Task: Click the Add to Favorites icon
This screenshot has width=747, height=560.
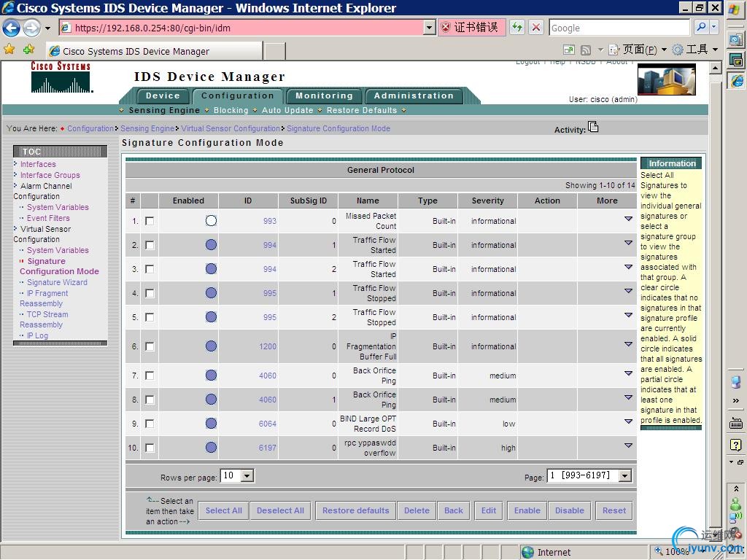Action: (x=29, y=49)
